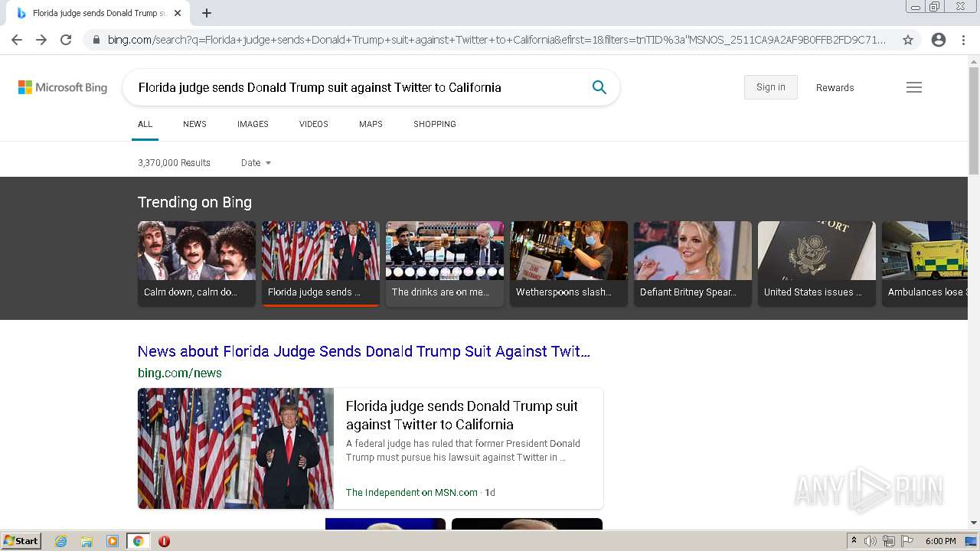Open the Bing hamburger menu
This screenshot has width=980, height=551.
click(914, 87)
